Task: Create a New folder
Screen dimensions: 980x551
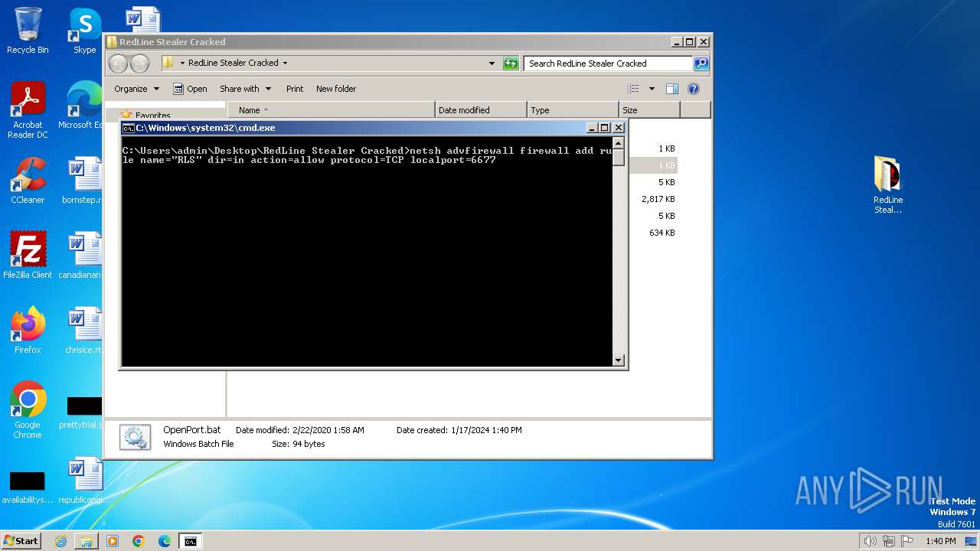Action: [336, 89]
